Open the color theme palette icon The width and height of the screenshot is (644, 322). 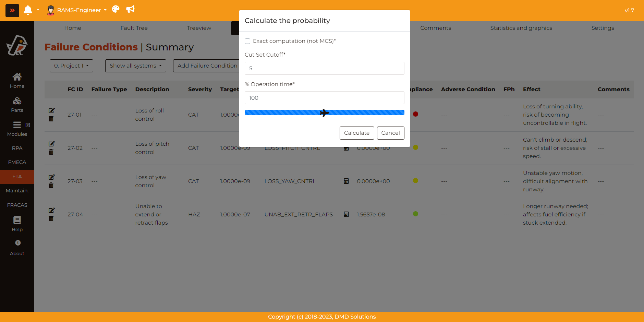point(116,9)
